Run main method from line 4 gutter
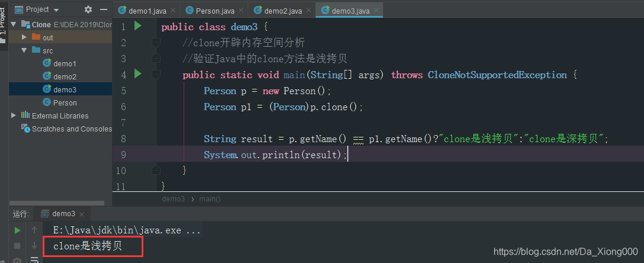This screenshot has width=644, height=263. tap(137, 74)
